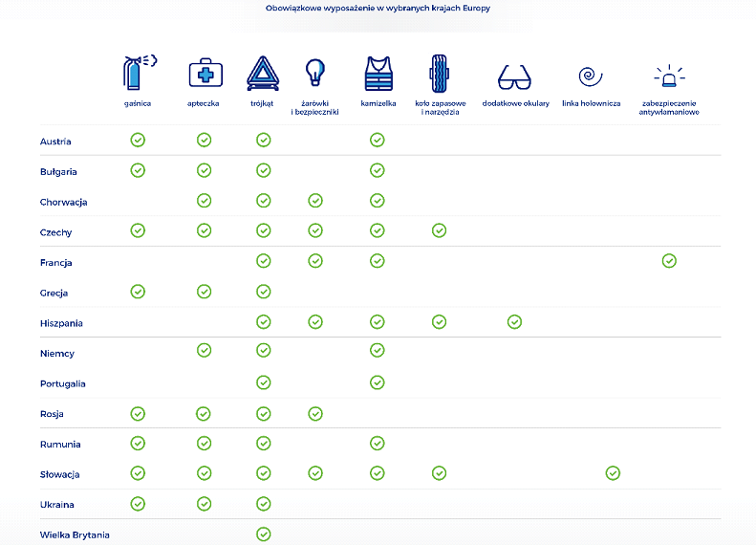The image size is (756, 545).
Task: Click the 'zabezpieczenie antywłamaniowe' column label
Action: pos(669,107)
